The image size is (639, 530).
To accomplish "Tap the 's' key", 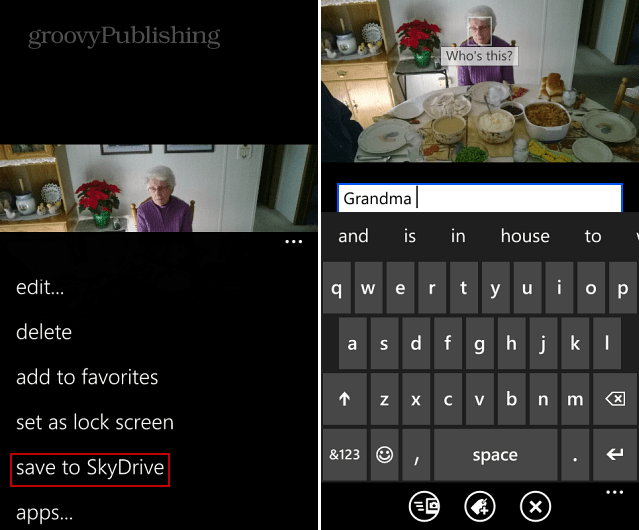I will pyautogui.click(x=384, y=343).
